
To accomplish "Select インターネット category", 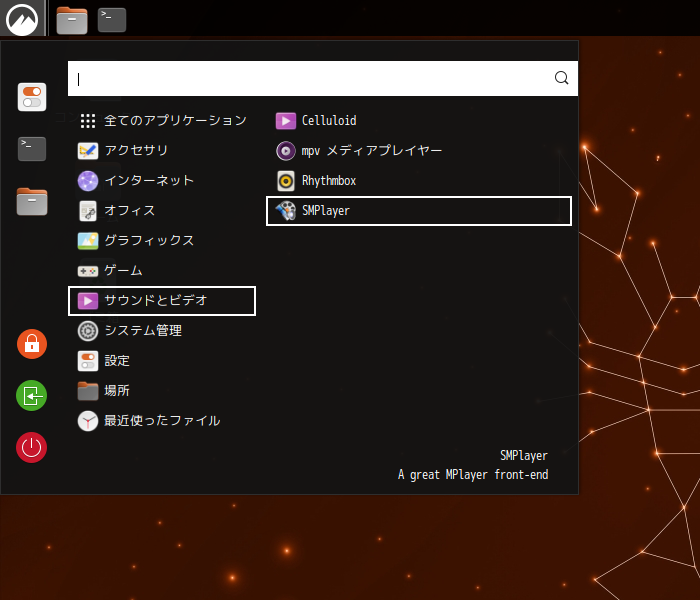I will (x=162, y=181).
